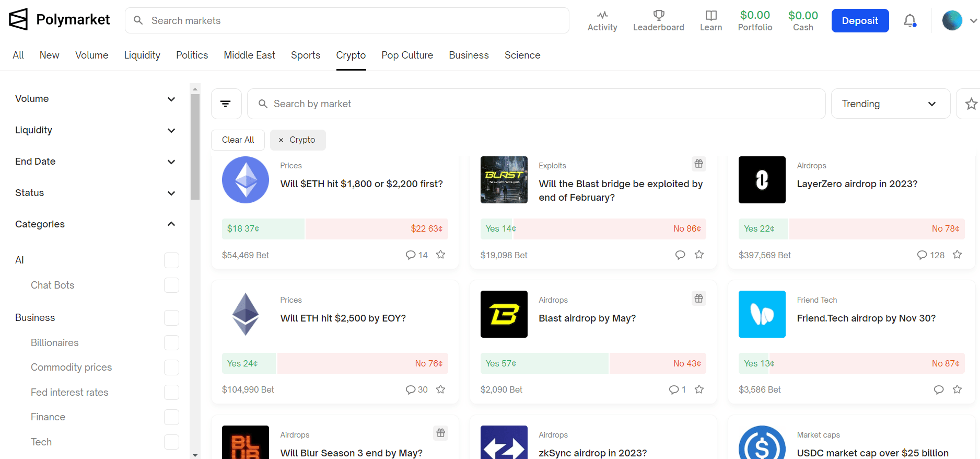Viewport: 980px width, 459px height.
Task: Favorite the Blast airdrop by May market
Action: [x=699, y=389]
